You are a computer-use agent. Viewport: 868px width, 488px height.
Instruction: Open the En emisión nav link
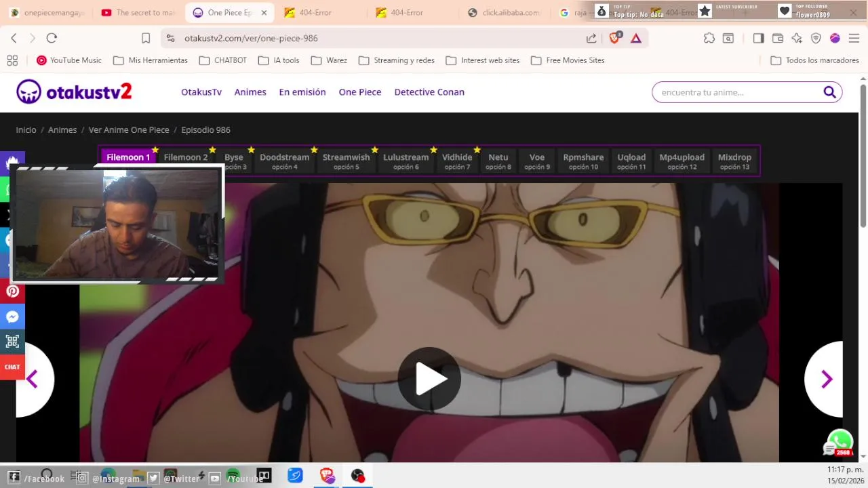302,92
